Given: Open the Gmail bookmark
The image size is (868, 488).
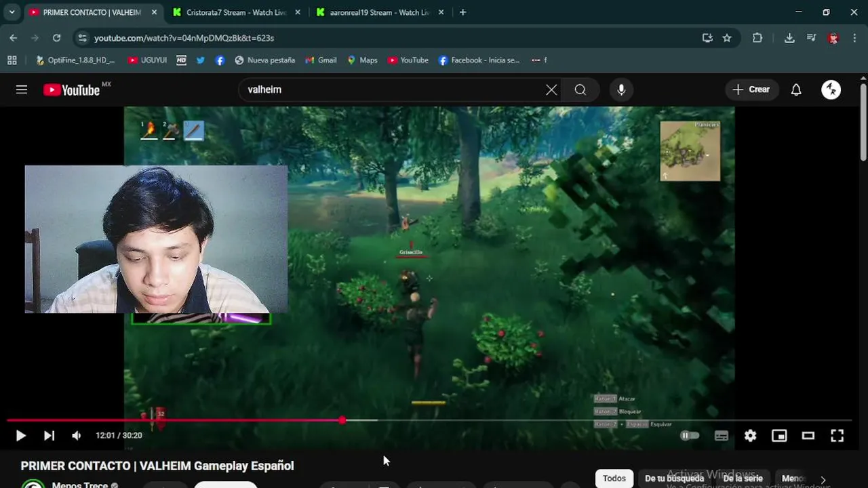Looking at the screenshot, I should [321, 60].
